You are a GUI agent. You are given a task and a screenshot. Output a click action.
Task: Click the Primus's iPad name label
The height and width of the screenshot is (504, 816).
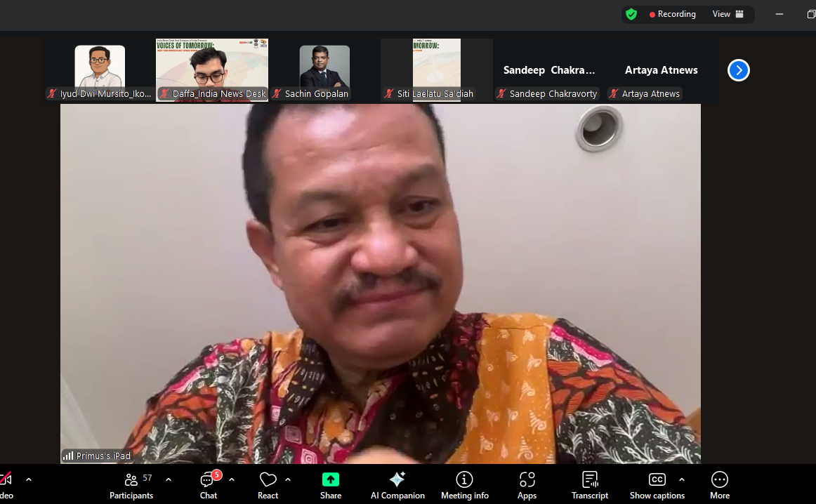[103, 456]
